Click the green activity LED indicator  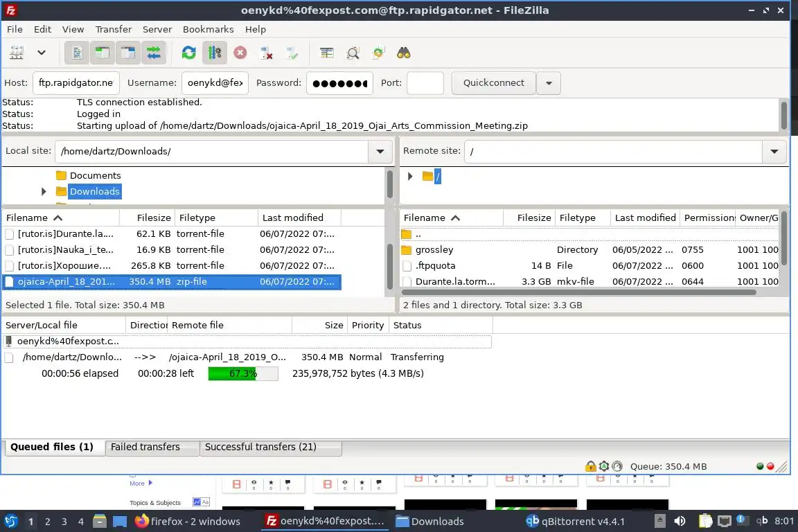click(760, 465)
